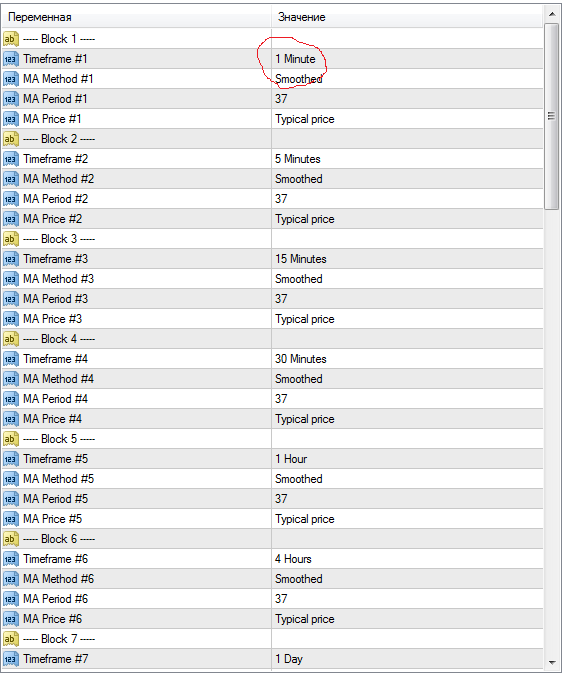Select the '4 Hours' timeframe value

click(x=293, y=559)
